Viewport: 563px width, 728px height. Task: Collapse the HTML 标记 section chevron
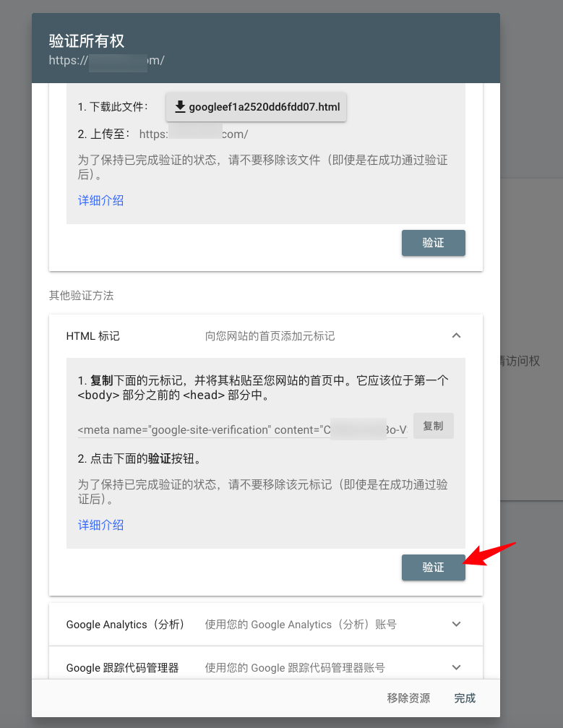[456, 335]
